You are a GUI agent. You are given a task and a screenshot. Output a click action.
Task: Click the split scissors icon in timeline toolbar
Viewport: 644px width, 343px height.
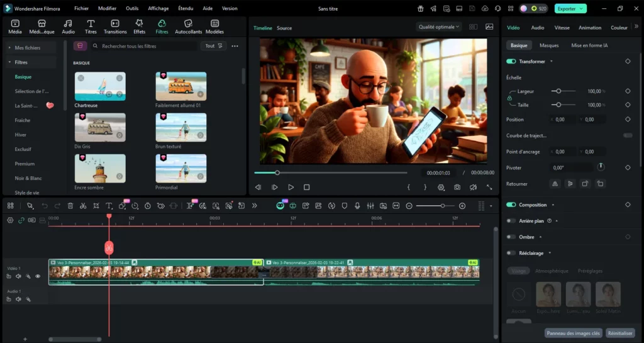[x=83, y=206]
